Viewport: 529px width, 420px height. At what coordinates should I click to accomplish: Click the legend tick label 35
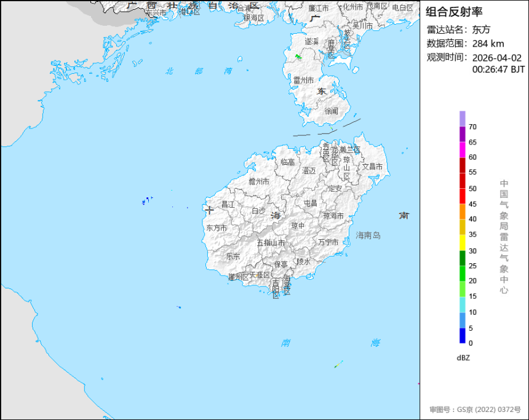[x=472, y=234]
